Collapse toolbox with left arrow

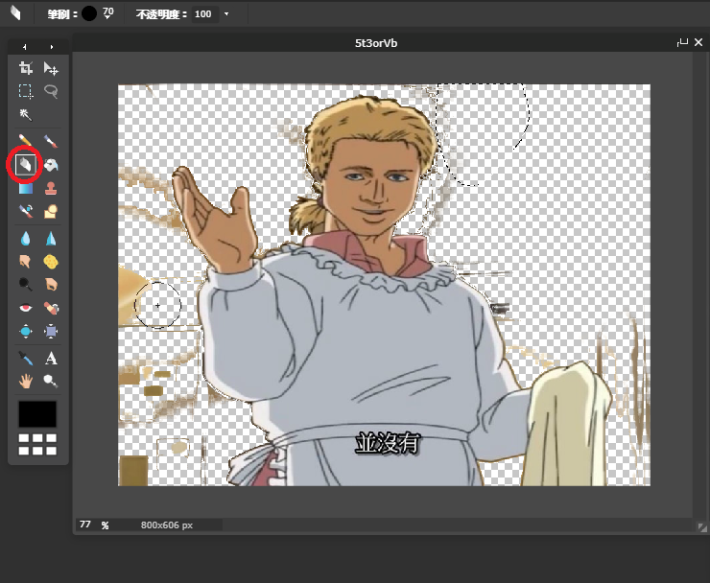click(24, 47)
